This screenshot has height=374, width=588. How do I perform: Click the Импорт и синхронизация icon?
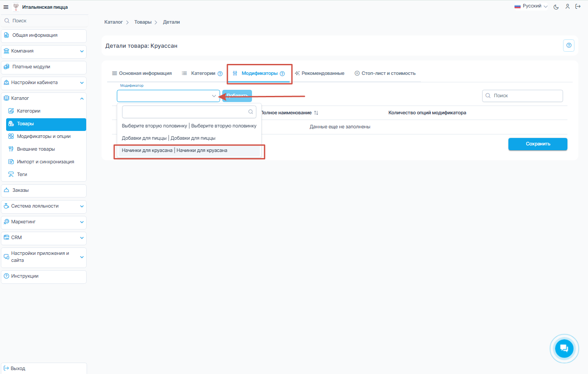[x=11, y=162]
